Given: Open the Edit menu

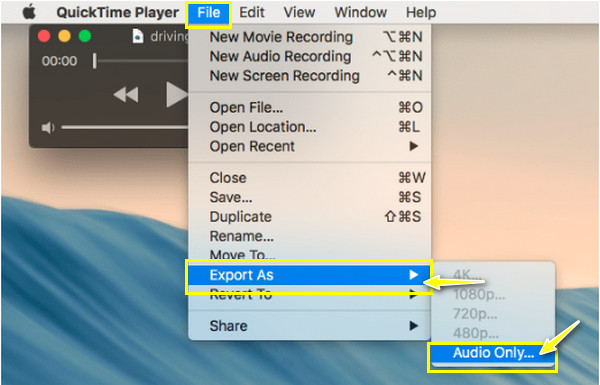Looking at the screenshot, I should 252,13.
